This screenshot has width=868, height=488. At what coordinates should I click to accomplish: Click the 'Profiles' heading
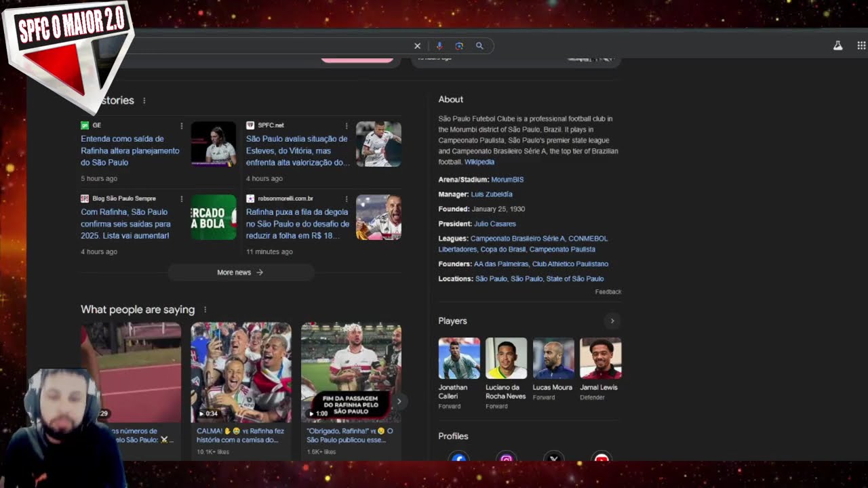(x=454, y=436)
